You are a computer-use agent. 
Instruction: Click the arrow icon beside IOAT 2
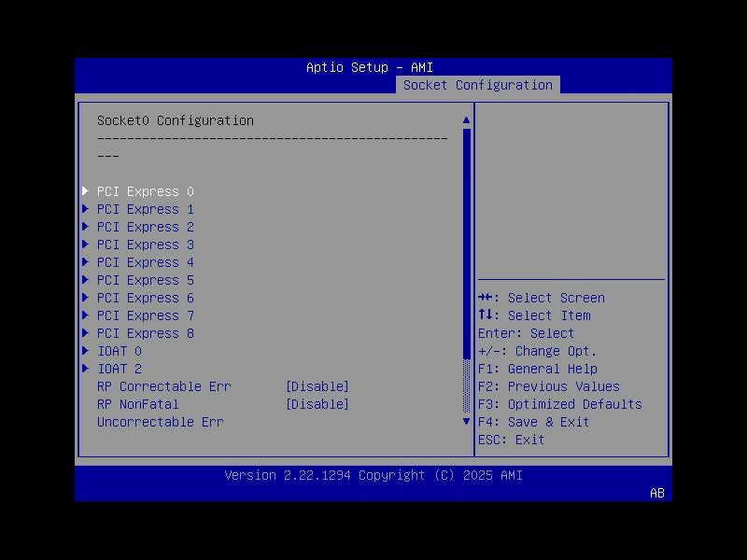(x=86, y=369)
